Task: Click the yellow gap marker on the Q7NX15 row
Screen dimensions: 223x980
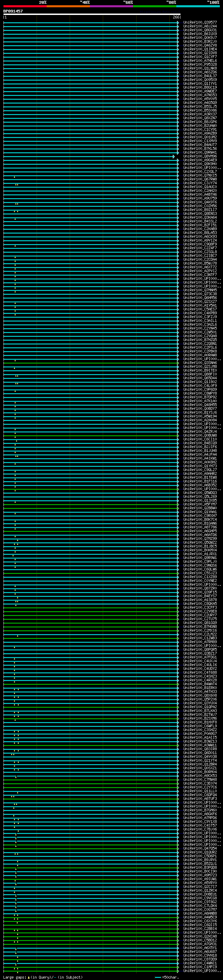Action: [x=15, y=177]
